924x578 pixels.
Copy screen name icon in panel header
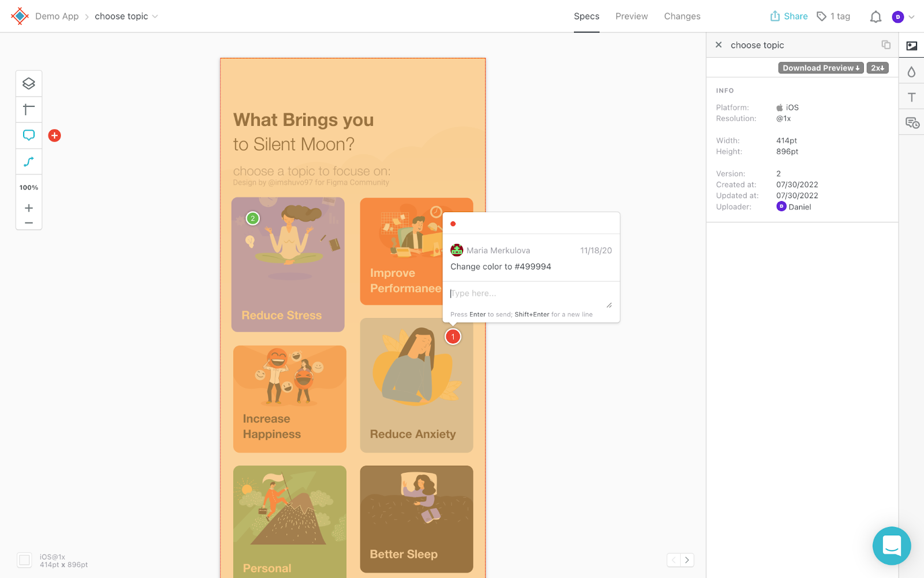pyautogui.click(x=886, y=45)
